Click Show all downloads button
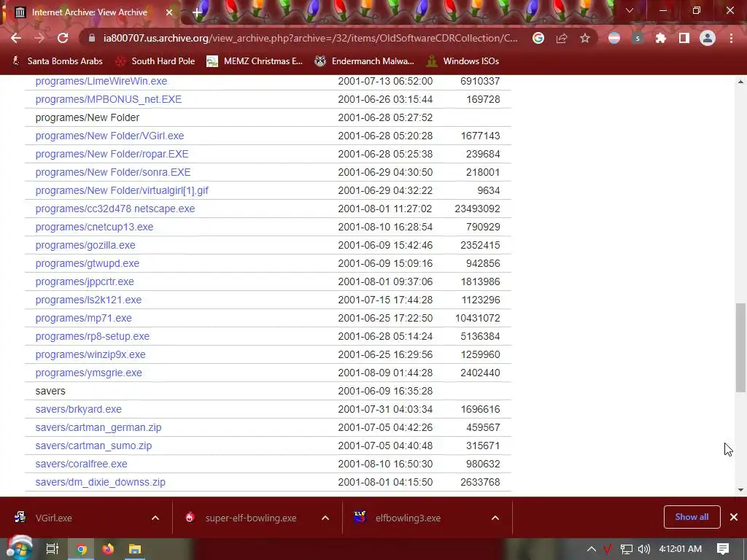This screenshot has width=747, height=560. [692, 517]
